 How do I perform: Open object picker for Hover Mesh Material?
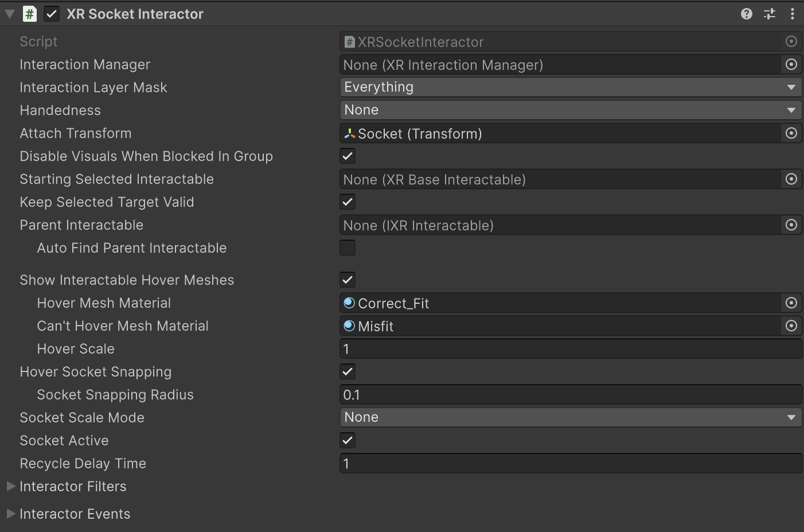[791, 303]
